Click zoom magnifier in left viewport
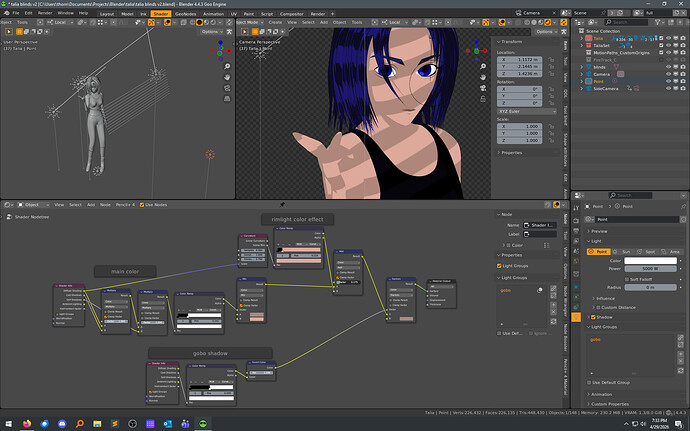The width and height of the screenshot is (690, 431). click(227, 66)
